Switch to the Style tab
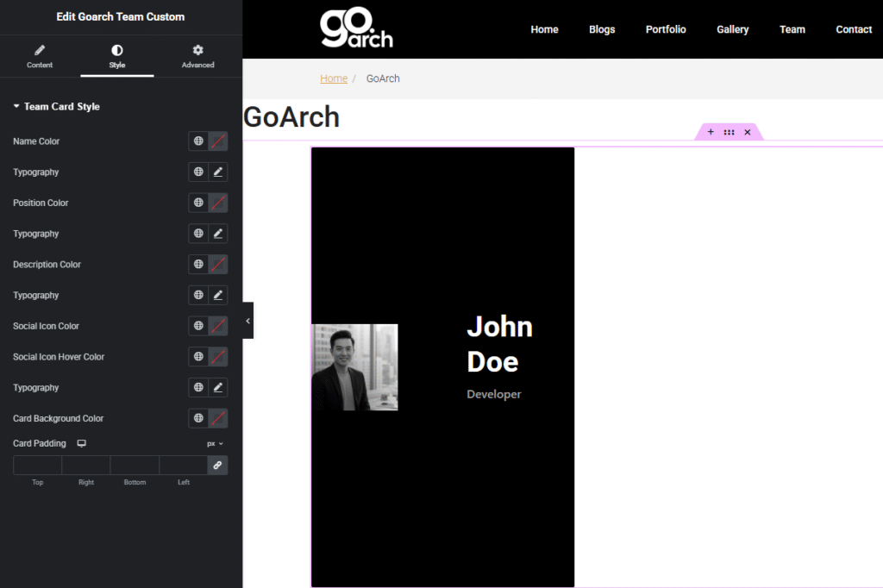The image size is (883, 588). (x=117, y=56)
